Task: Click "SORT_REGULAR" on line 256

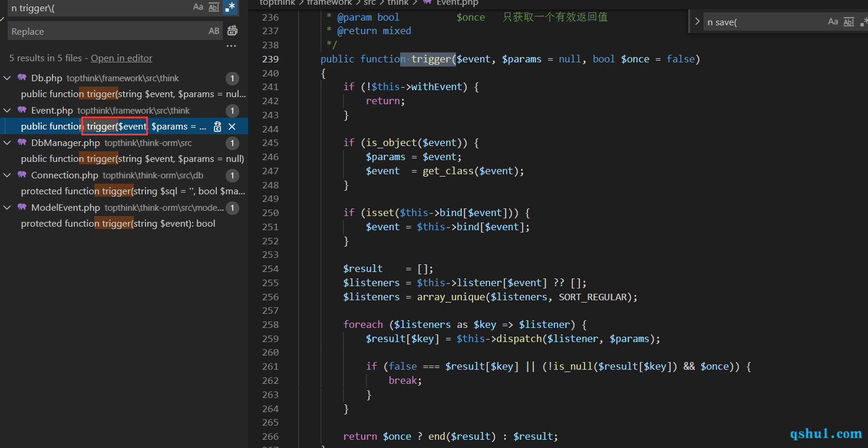Action: (593, 297)
